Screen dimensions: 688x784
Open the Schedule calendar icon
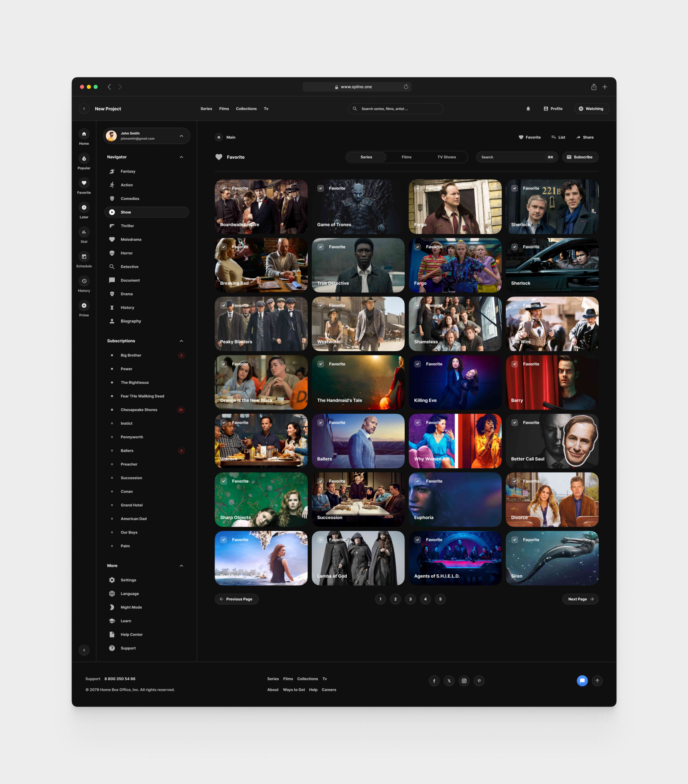(x=84, y=257)
